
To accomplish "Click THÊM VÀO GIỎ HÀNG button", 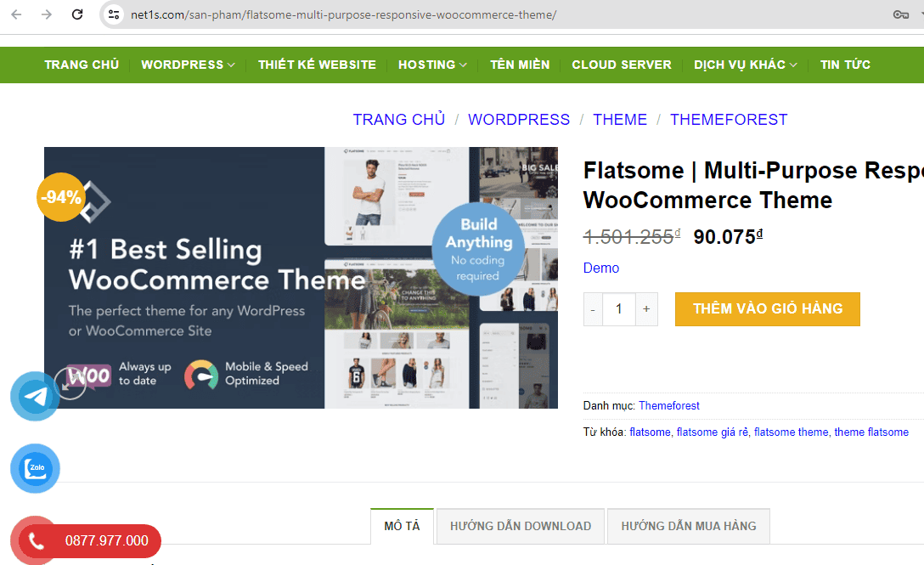I will [x=767, y=309].
